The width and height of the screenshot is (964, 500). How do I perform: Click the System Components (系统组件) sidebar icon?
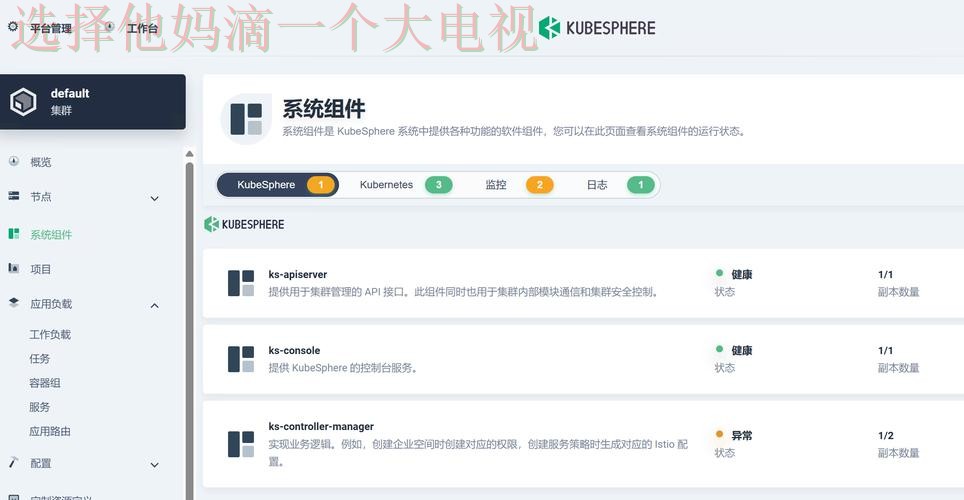[13, 234]
